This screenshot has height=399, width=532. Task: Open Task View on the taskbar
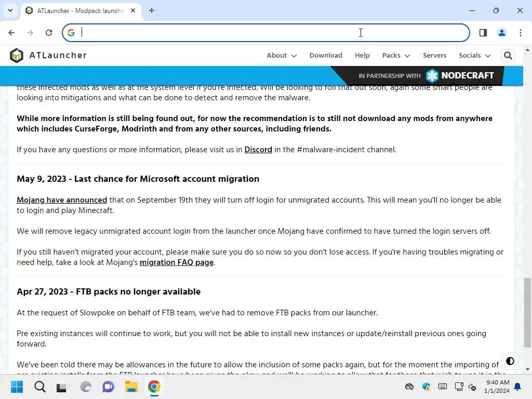(x=62, y=387)
